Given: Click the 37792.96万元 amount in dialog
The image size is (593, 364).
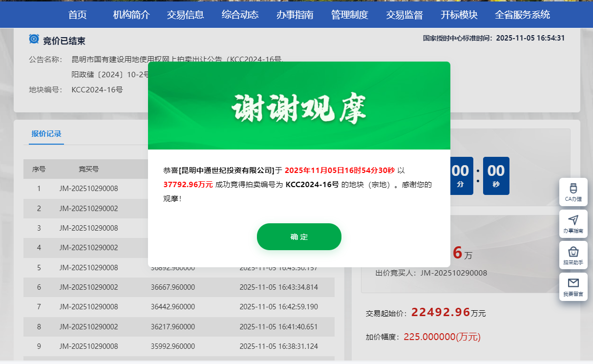Looking at the screenshot, I should 188,185.
